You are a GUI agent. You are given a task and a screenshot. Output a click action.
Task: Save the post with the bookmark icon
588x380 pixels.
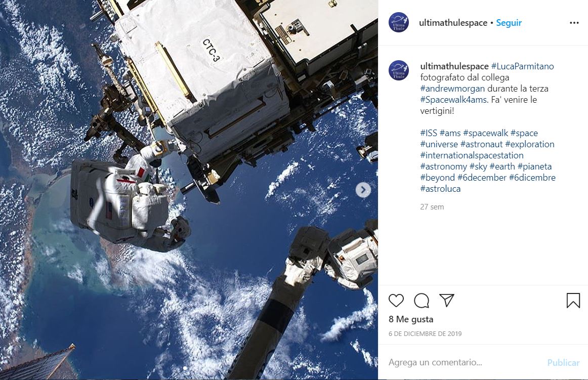573,301
